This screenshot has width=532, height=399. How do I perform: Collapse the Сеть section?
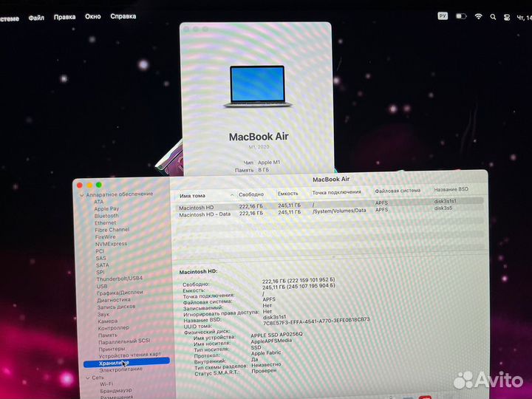88,378
